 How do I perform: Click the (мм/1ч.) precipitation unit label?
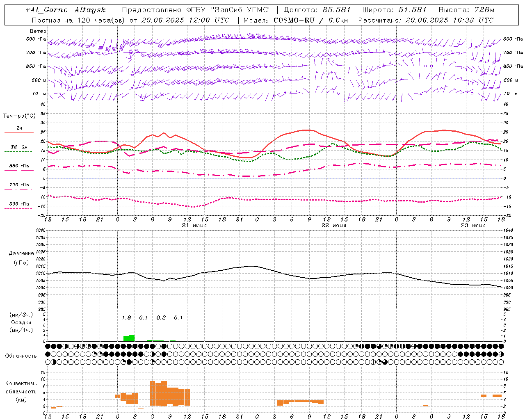pyautogui.click(x=21, y=330)
